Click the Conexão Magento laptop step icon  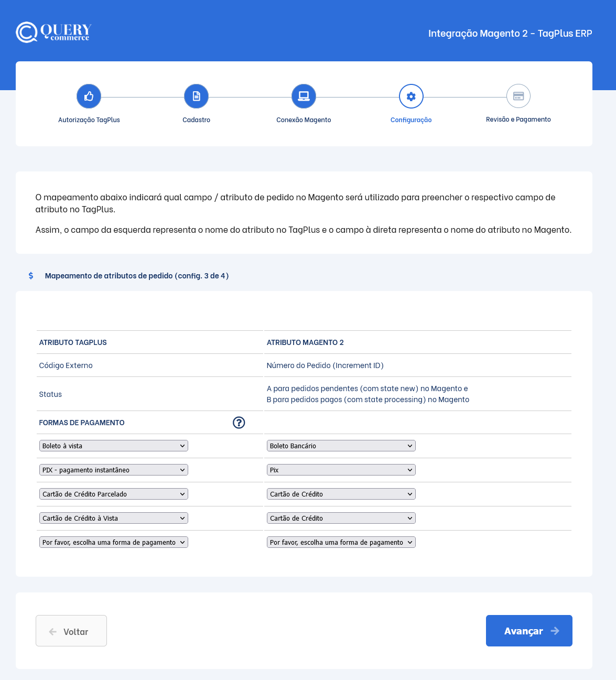pos(304,96)
